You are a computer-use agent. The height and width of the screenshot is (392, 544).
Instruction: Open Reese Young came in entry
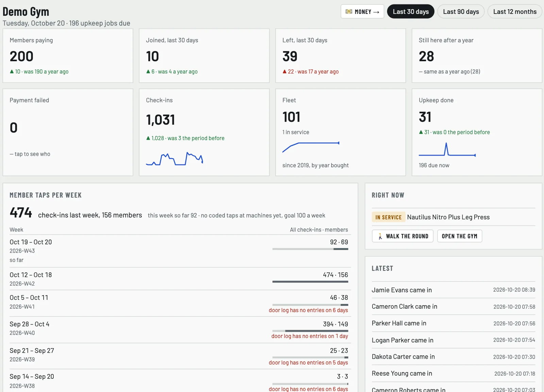453,373
